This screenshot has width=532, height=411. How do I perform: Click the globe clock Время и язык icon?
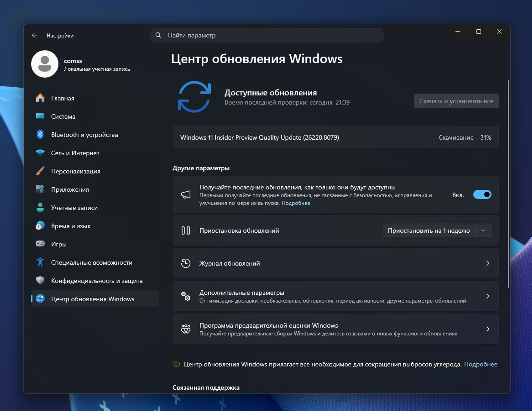click(x=40, y=226)
